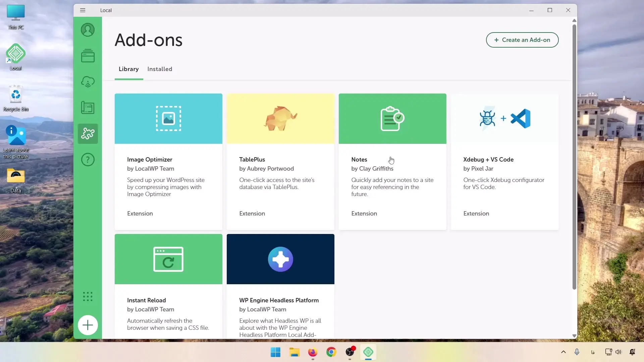
Task: Click the Xdebug + VS Code title
Action: (488, 160)
